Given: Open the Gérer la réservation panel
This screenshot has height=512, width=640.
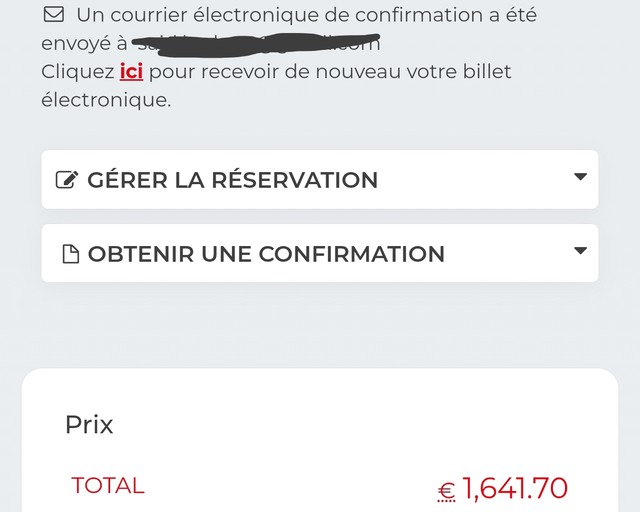Looking at the screenshot, I should coord(320,179).
